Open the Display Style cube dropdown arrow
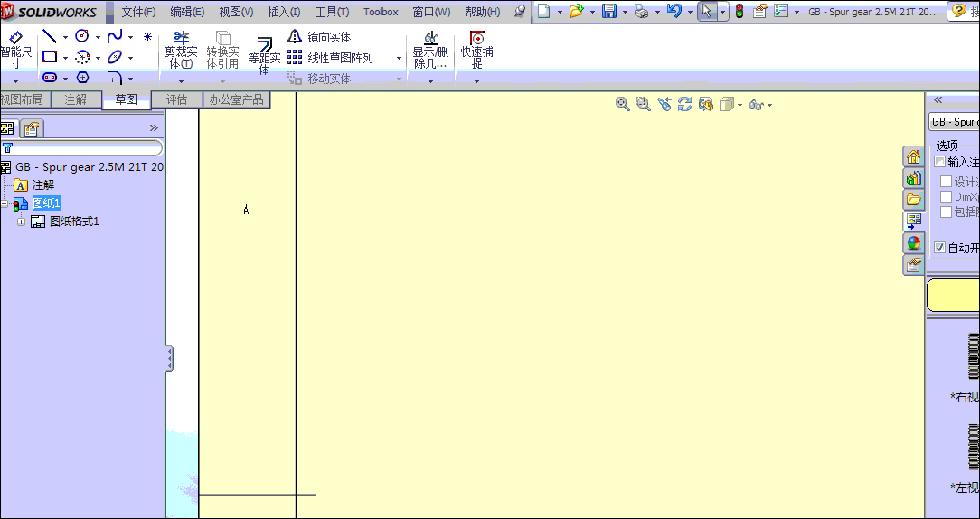This screenshot has width=980, height=519. click(740, 105)
